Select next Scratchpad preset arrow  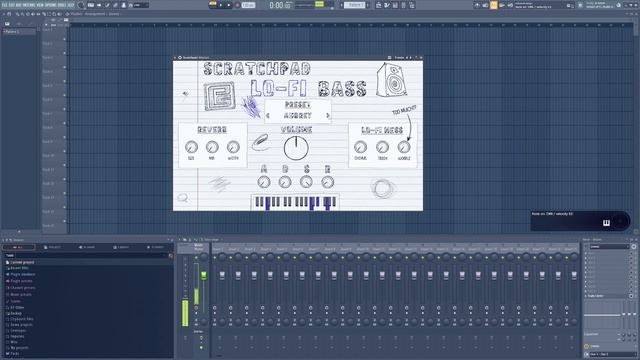328,116
